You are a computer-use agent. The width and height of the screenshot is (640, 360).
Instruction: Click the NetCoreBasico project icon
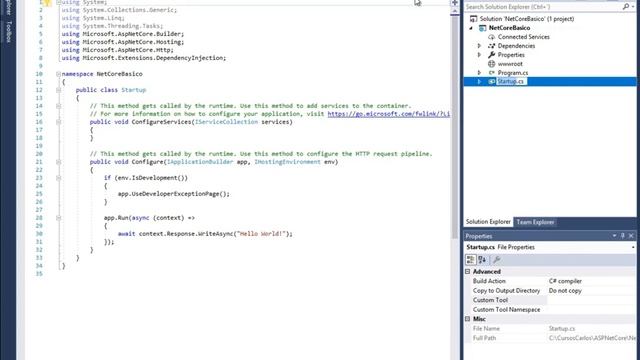(x=482, y=28)
